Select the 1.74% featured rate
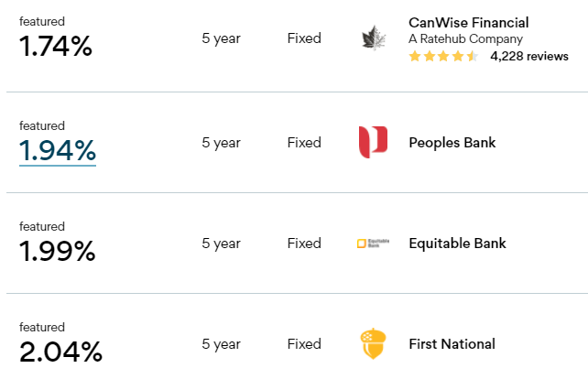This screenshot has height=379, width=588. (x=56, y=46)
